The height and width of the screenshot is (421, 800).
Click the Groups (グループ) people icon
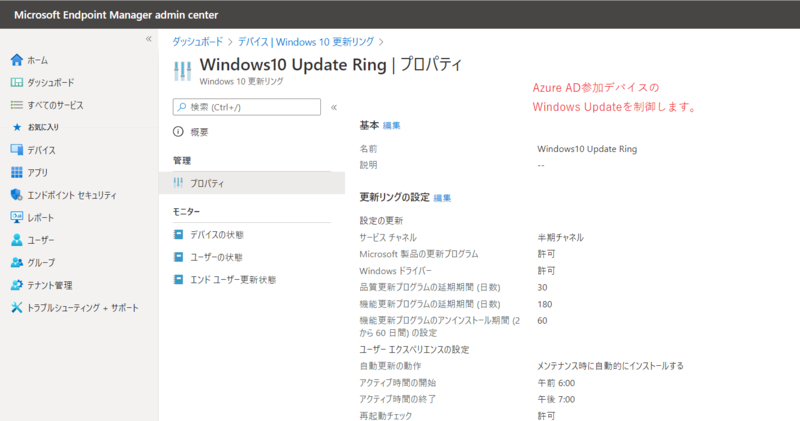tap(17, 262)
